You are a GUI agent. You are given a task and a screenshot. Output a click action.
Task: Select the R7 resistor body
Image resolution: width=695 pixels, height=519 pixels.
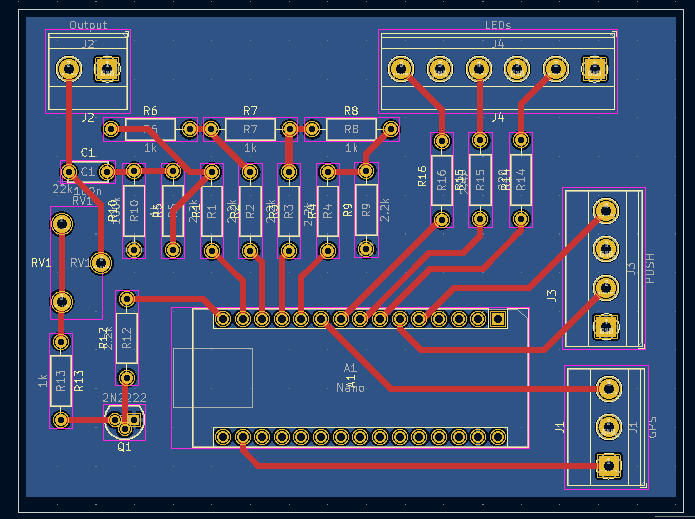250,129
